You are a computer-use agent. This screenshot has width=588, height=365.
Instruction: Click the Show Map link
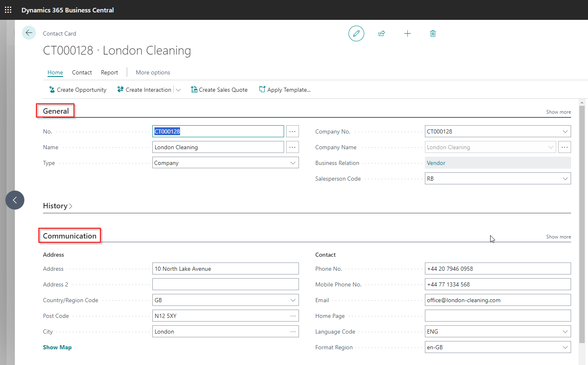pyautogui.click(x=57, y=347)
